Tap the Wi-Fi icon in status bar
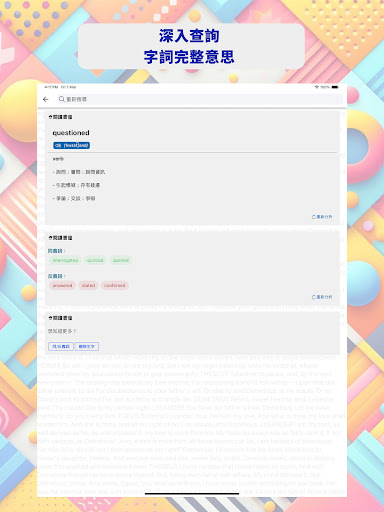 pyautogui.click(x=317, y=87)
